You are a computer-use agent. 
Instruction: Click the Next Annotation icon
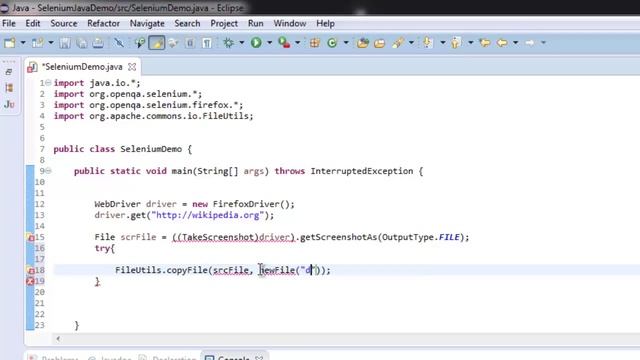coord(427,42)
